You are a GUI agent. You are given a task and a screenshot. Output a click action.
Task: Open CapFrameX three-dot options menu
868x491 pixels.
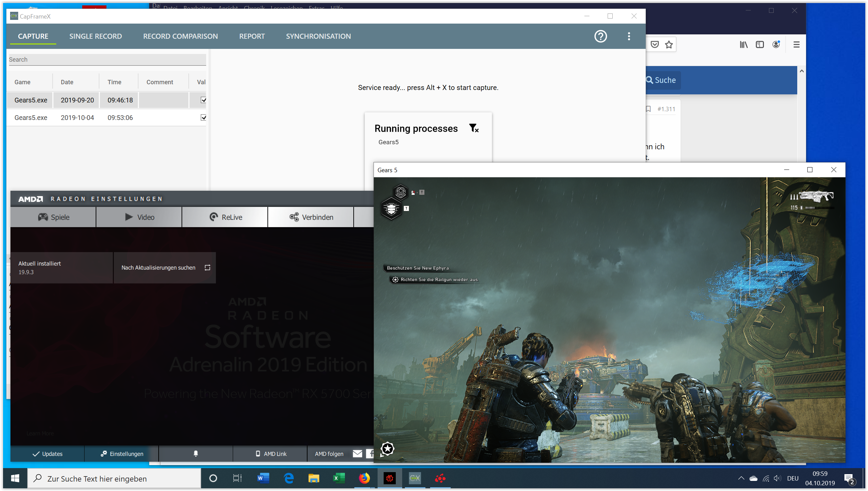pos(629,36)
